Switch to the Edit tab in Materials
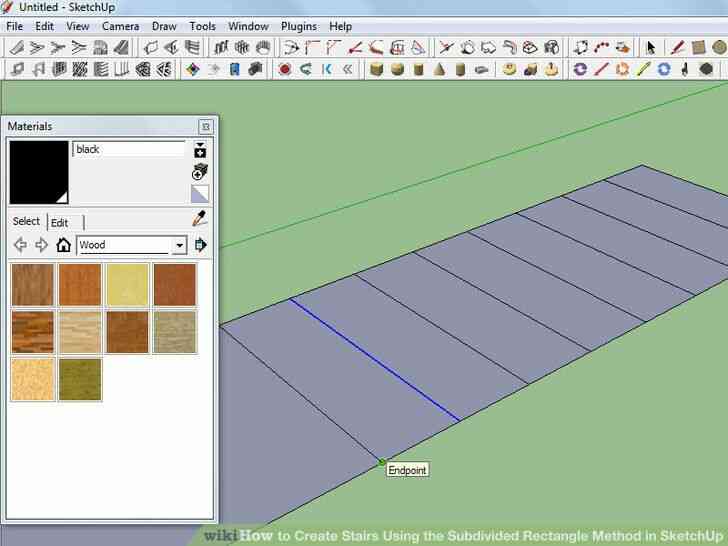Screen dimensions: 728x546 point(59,223)
